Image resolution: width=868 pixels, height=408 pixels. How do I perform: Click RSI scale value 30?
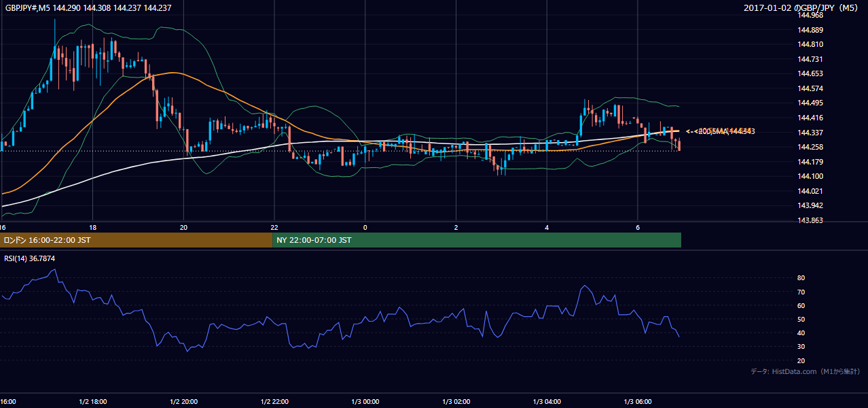pos(801,346)
